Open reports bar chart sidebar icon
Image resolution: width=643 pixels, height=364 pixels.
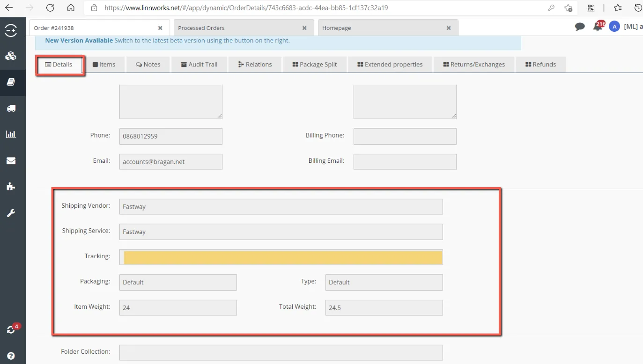11,134
